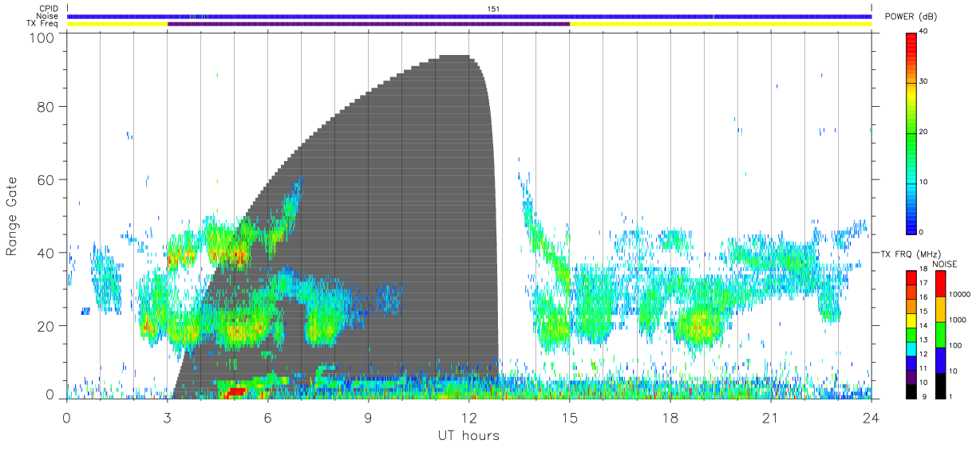Image resolution: width=980 pixels, height=452 pixels.
Task: Click the 12 UT hours tick label
Action: pyautogui.click(x=469, y=418)
